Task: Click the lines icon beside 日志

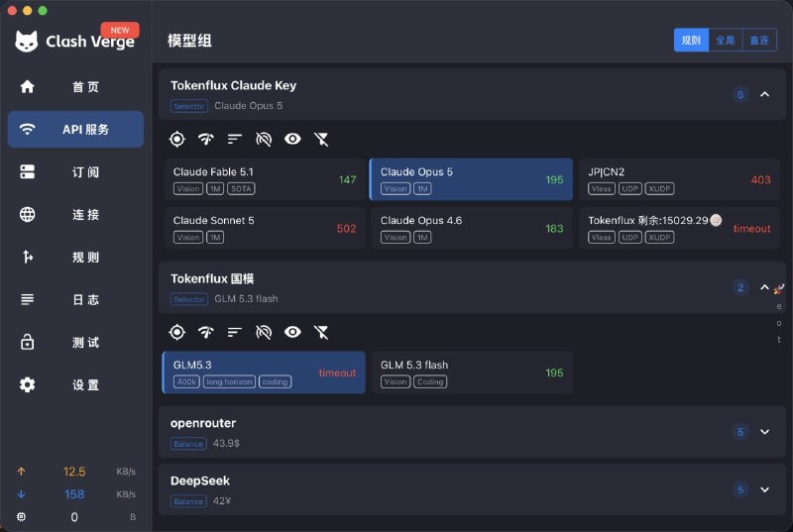Action: pos(28,299)
